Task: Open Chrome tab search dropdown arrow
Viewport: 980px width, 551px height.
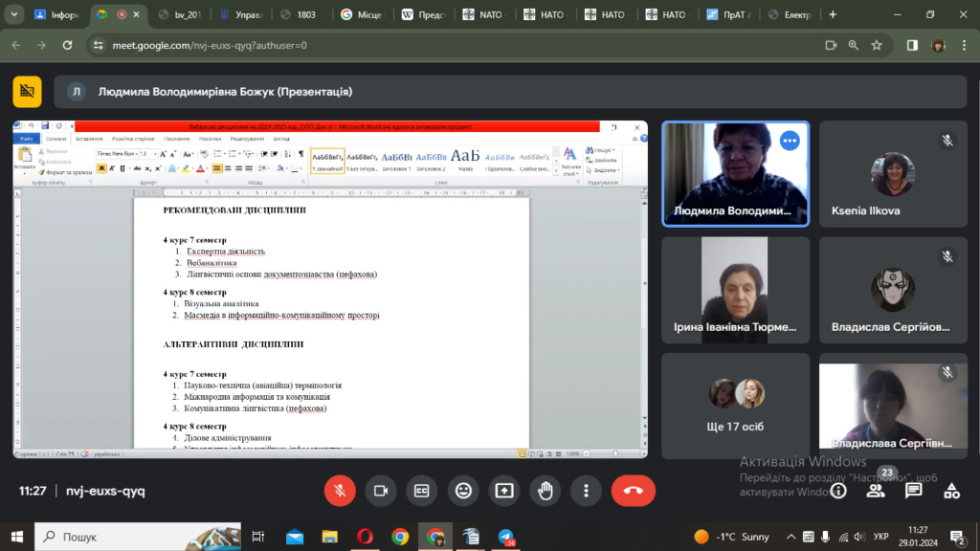Action: pyautogui.click(x=14, y=15)
